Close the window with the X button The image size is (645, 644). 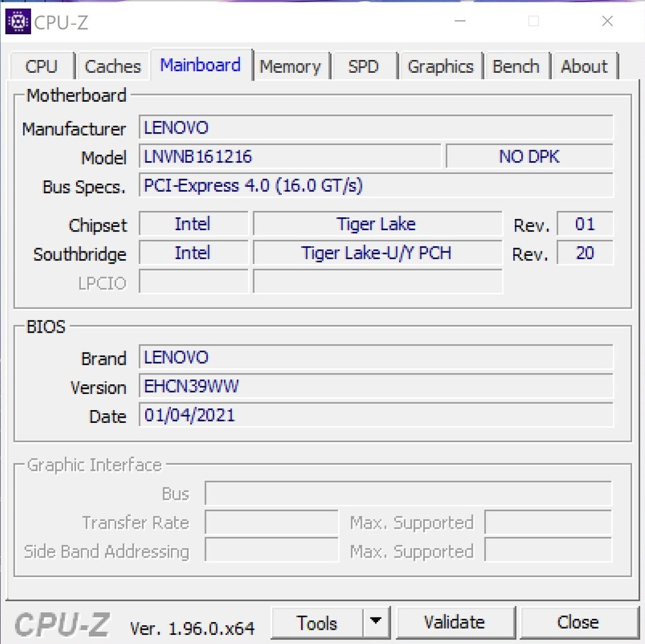(x=607, y=21)
